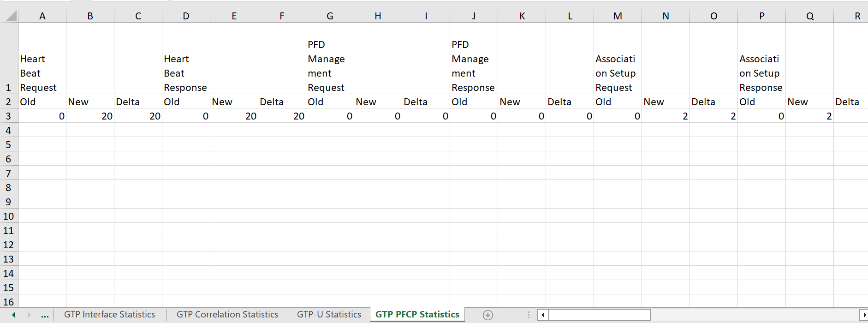
Task: Click the tab bar resize handle dots
Action: (x=529, y=315)
